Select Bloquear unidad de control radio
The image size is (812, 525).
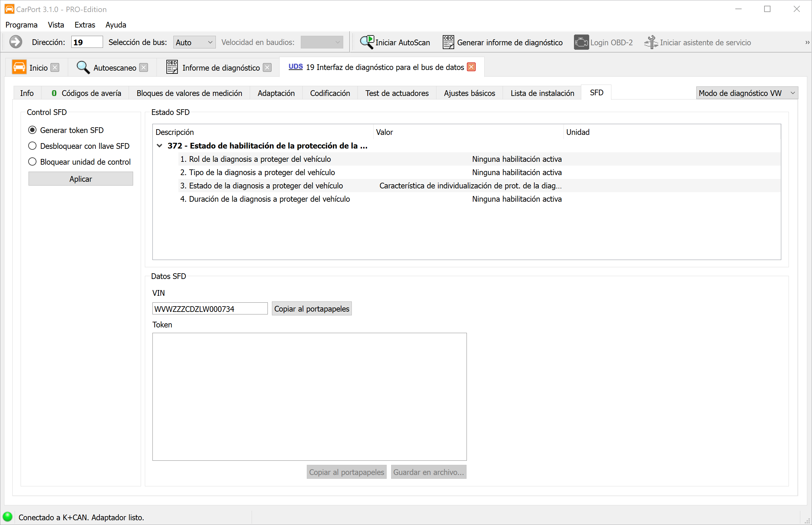32,161
